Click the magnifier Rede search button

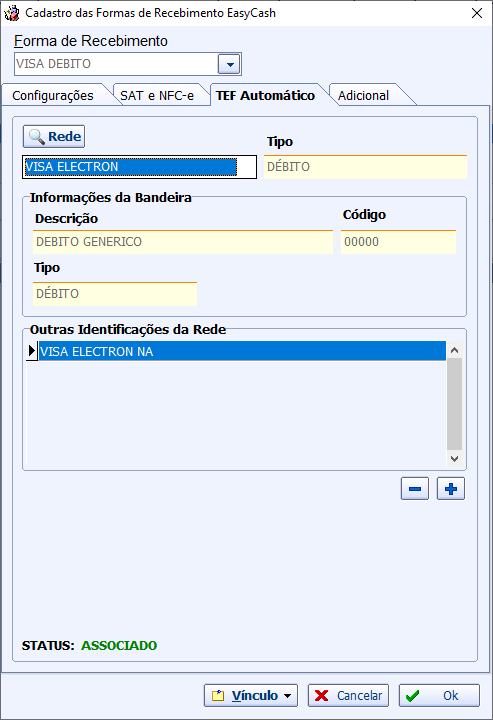tap(54, 136)
